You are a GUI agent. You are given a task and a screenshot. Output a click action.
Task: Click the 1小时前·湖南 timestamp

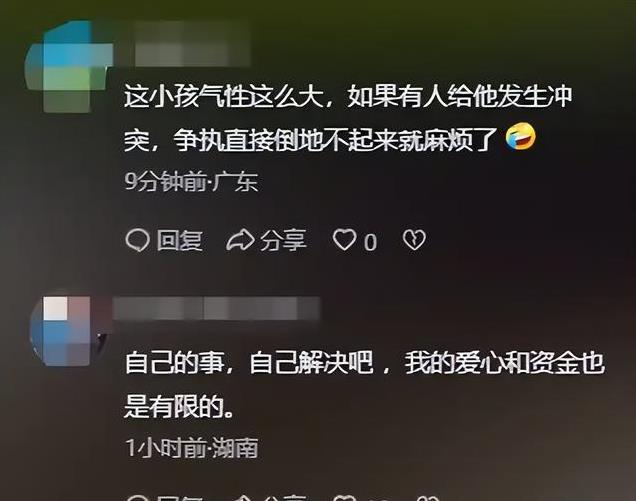191,448
